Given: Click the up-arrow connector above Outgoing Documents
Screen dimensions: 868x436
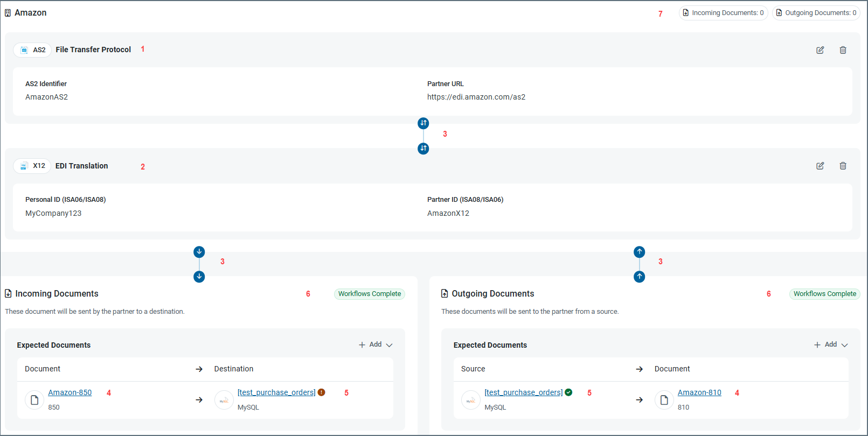Looking at the screenshot, I should click(x=640, y=252).
